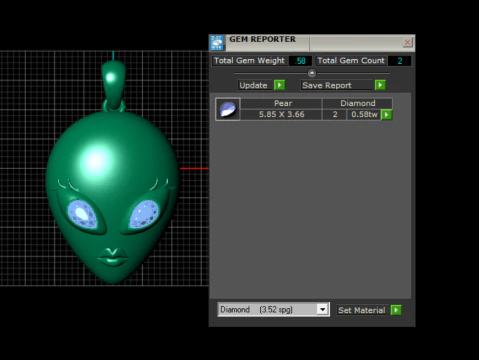Screen dimensions: 480x360
Task: Select the pendant bail on the alien head
Action: pos(114,85)
